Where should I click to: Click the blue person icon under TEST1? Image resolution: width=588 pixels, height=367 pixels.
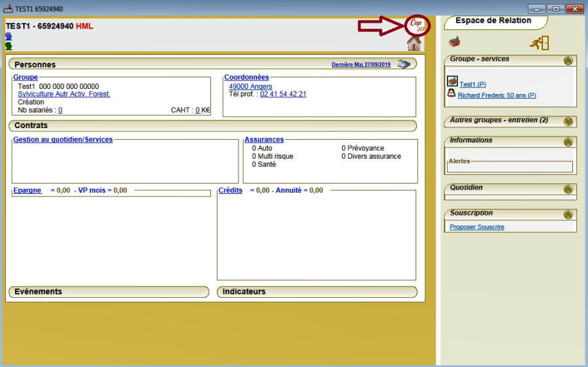click(8, 37)
